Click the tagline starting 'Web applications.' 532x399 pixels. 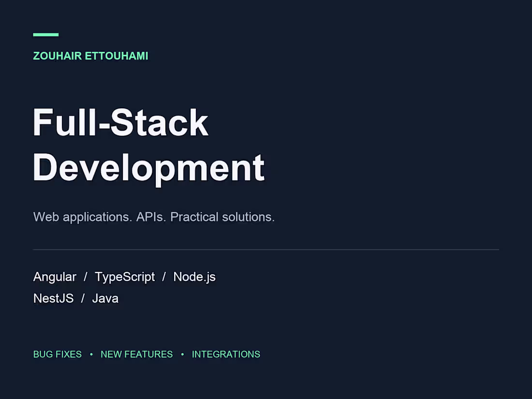[154, 217]
